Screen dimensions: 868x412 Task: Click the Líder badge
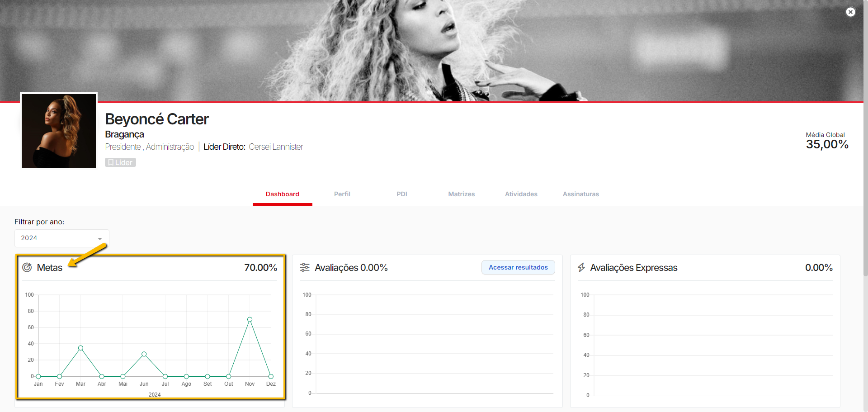tap(120, 162)
